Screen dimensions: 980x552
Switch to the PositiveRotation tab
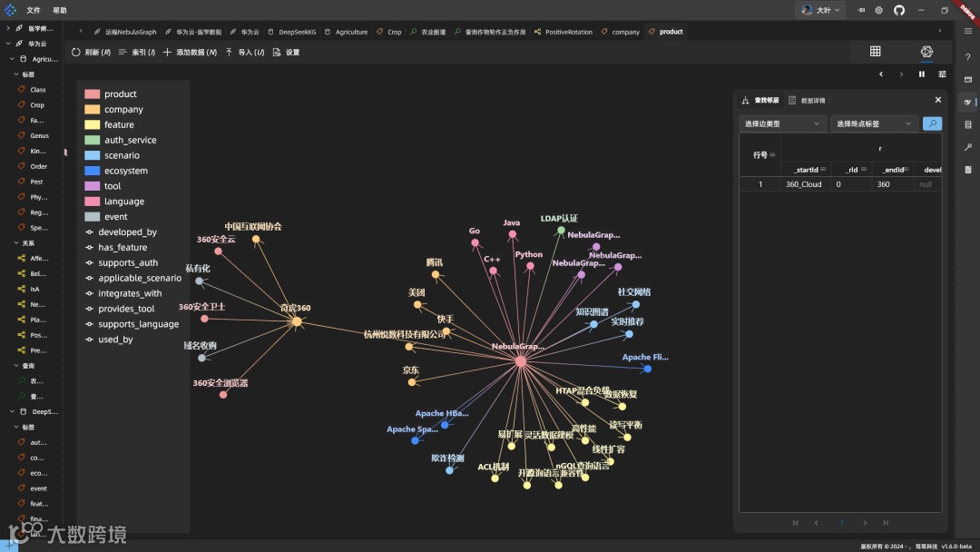tap(563, 32)
